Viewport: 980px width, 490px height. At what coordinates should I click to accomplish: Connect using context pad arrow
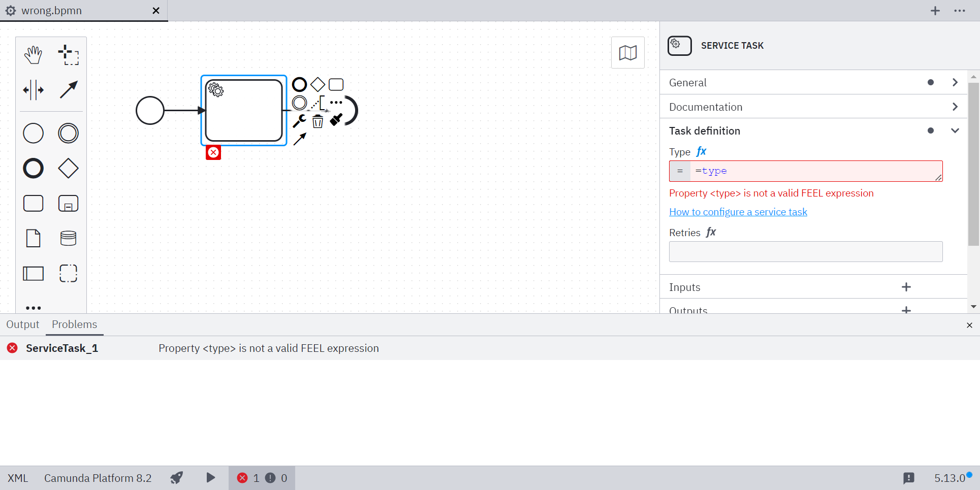tap(300, 139)
